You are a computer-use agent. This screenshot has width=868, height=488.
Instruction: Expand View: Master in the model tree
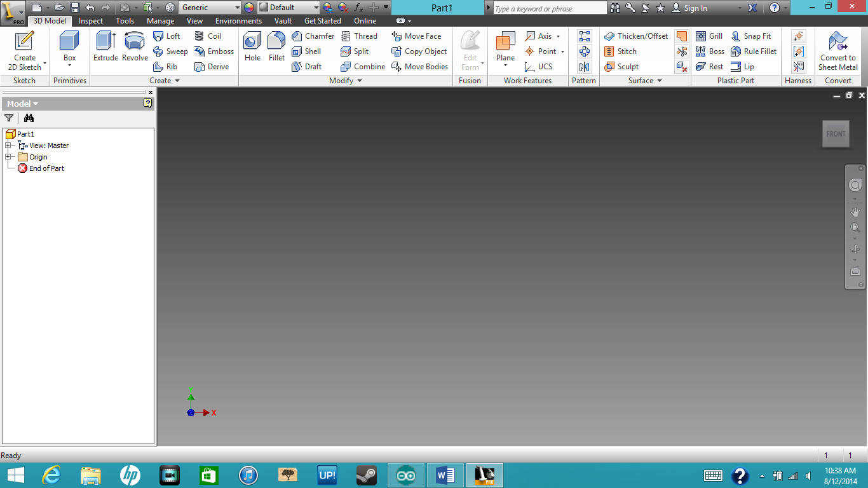coord(9,146)
